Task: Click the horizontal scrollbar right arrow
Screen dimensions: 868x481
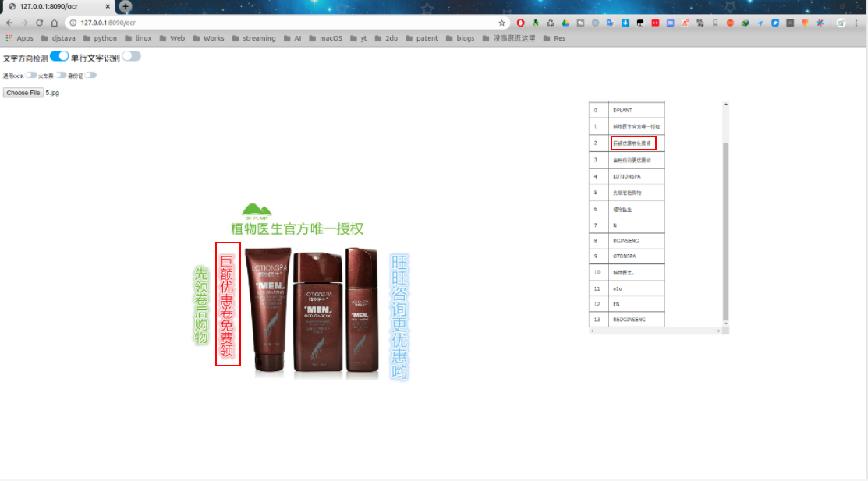Action: [718, 331]
